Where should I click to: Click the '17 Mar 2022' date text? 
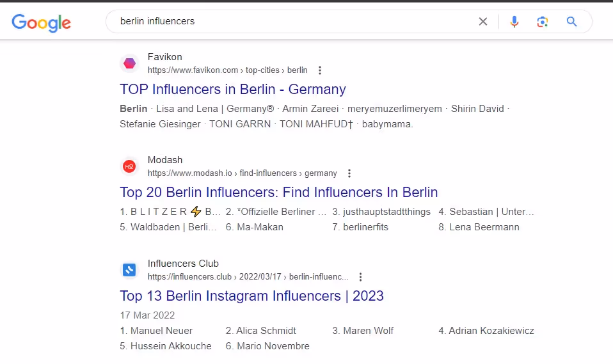[147, 315]
